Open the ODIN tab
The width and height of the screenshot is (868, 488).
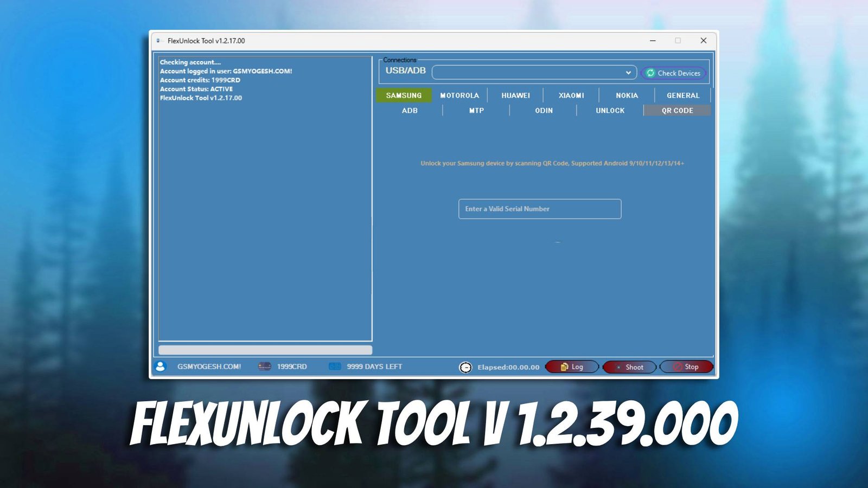(543, 111)
